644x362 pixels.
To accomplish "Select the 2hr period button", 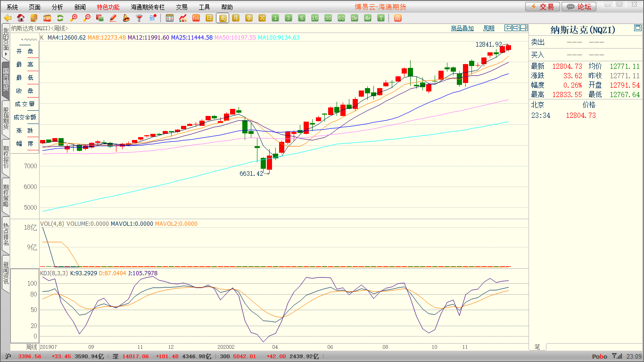I will click(355, 18).
